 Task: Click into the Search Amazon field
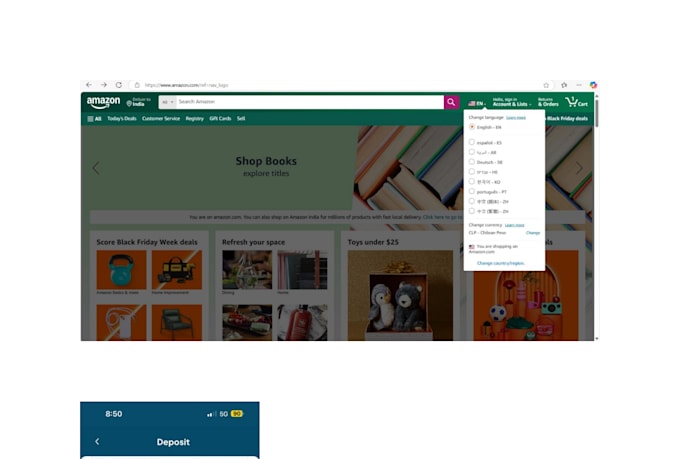pos(310,102)
